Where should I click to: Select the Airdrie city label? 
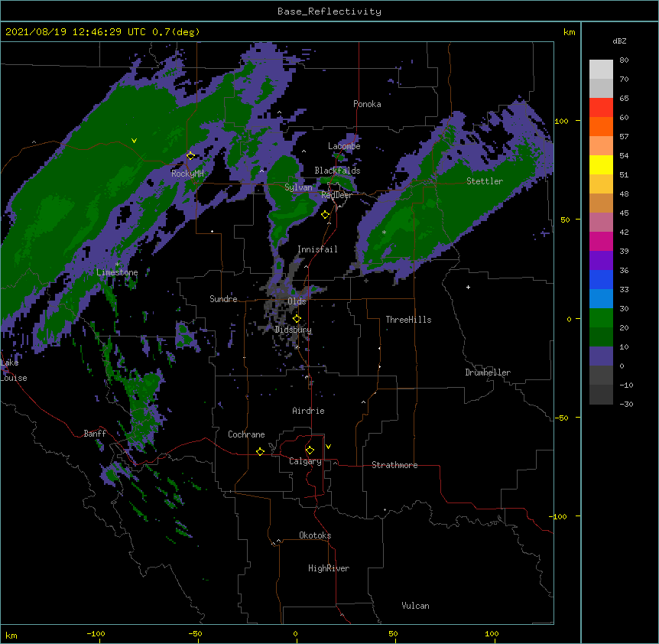point(308,411)
